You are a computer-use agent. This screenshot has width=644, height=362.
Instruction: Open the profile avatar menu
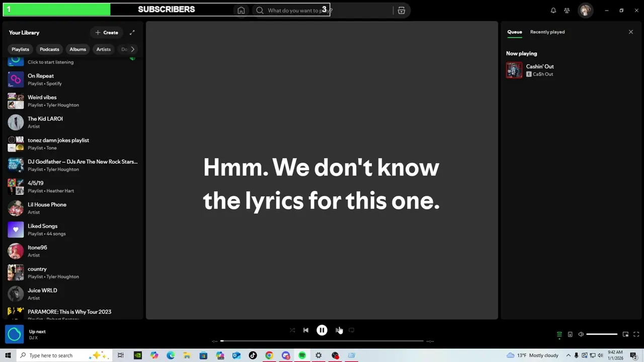tap(585, 10)
